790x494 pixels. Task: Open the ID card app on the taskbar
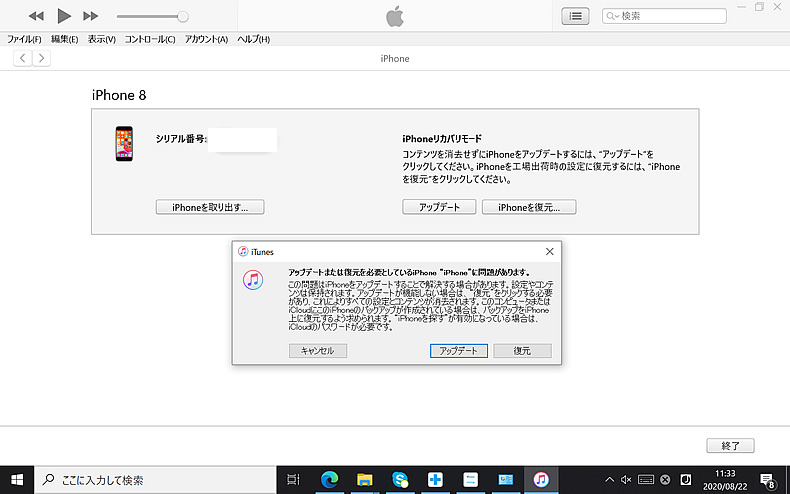505,480
